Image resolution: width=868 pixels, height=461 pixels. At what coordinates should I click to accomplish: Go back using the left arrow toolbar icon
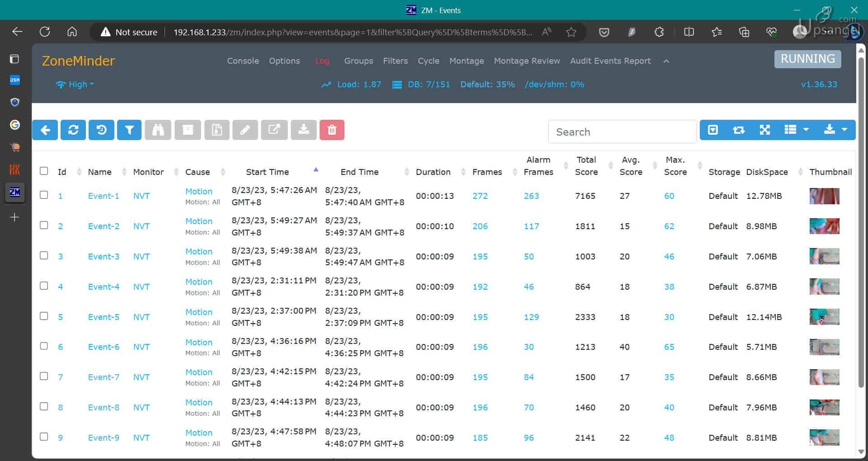pos(45,130)
